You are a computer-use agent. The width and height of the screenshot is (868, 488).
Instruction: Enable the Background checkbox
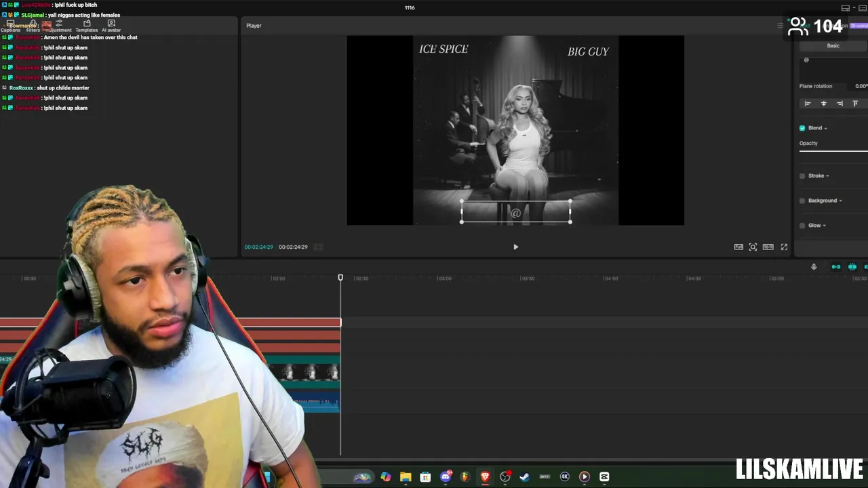802,201
